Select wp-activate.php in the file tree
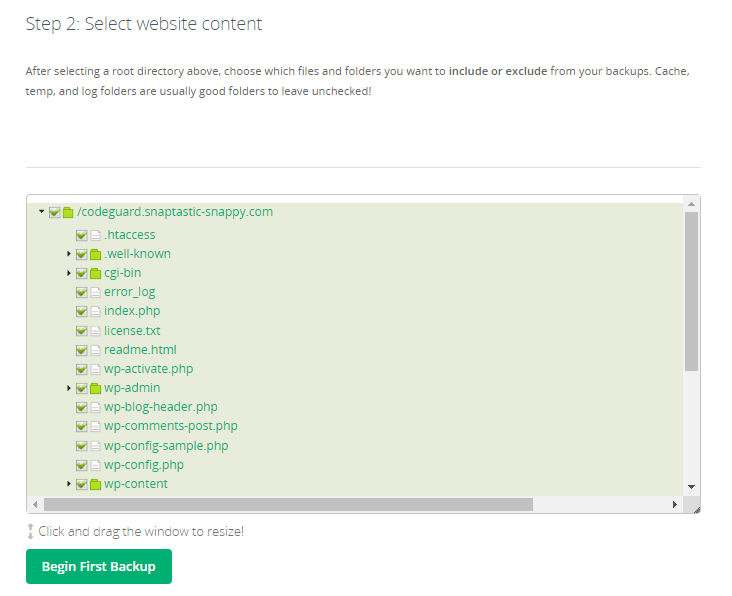The height and width of the screenshot is (596, 732). [x=148, y=369]
